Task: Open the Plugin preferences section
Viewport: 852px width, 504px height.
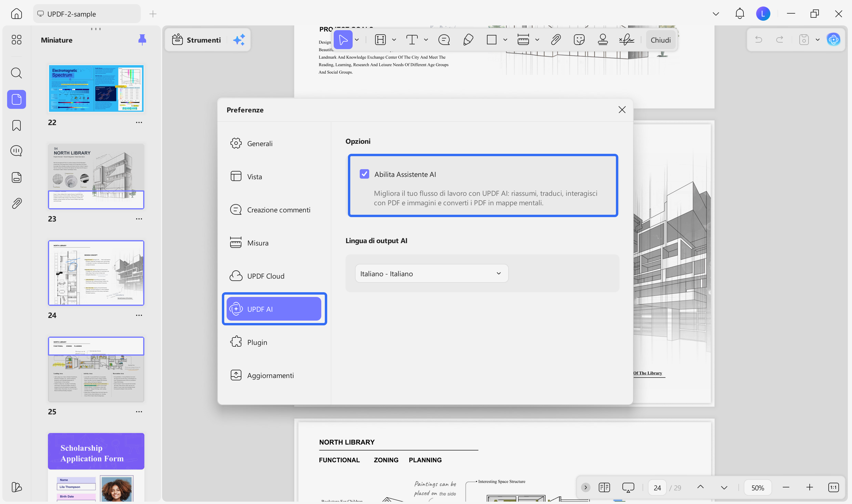Action: [x=274, y=342]
